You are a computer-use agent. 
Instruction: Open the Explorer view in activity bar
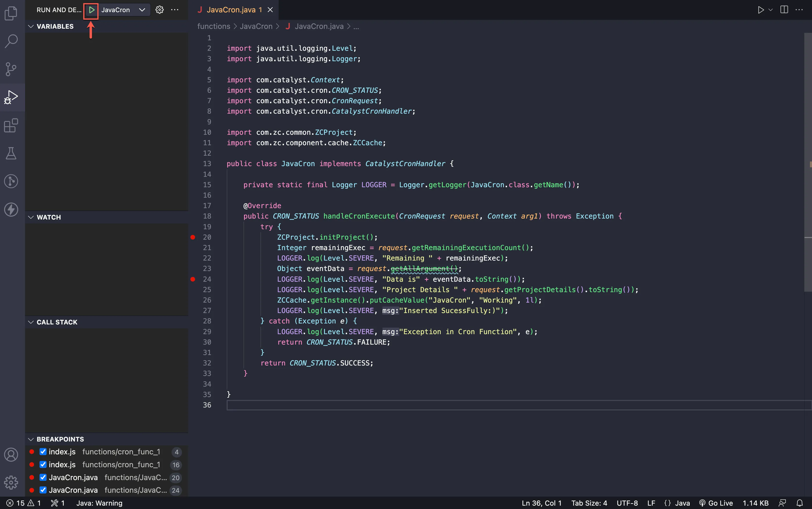point(11,13)
